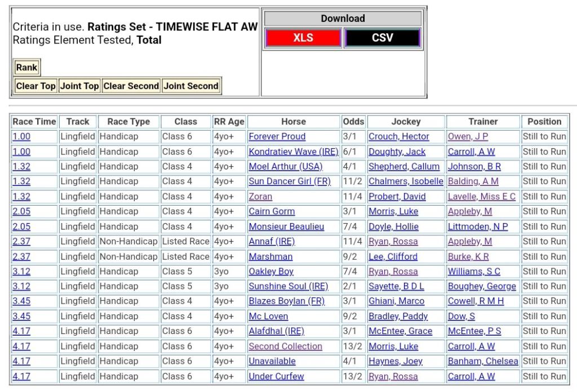Viewport: 577px width, 392px height.
Task: Download ratings as XLS file
Action: [303, 38]
